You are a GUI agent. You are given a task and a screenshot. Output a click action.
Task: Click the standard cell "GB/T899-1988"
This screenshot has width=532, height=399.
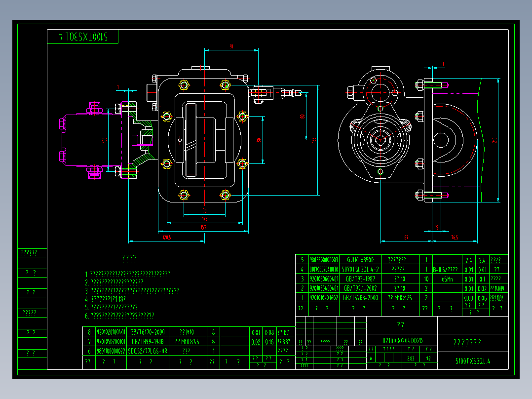coord(148,342)
